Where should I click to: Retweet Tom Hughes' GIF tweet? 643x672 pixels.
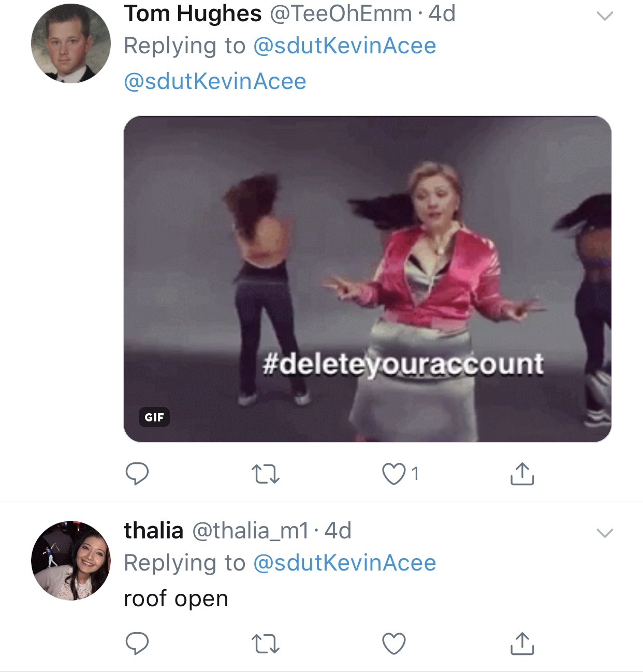pos(265,473)
